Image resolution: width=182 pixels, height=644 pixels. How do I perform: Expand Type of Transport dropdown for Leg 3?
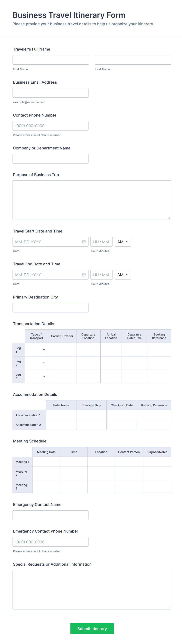click(36, 376)
